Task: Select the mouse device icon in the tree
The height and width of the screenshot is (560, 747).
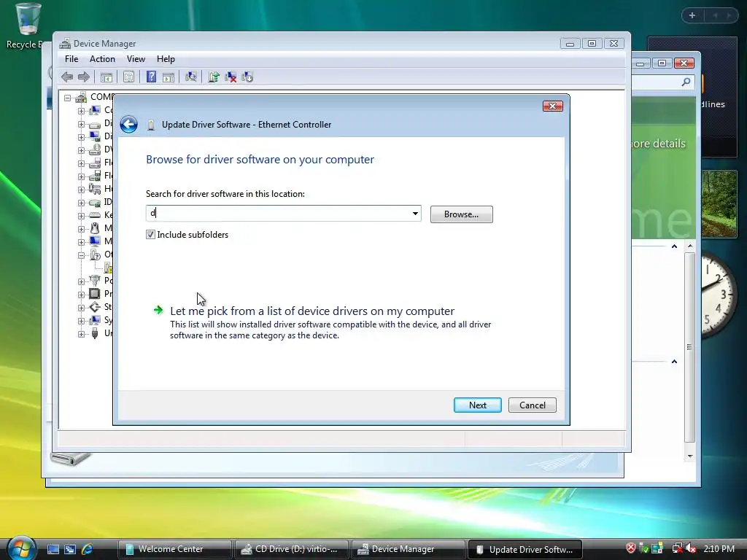Action: tap(95, 228)
